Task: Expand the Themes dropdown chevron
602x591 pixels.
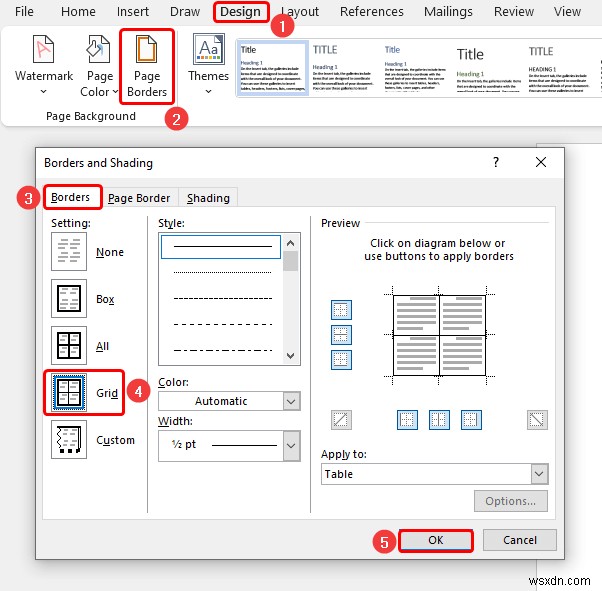Action: (x=208, y=91)
